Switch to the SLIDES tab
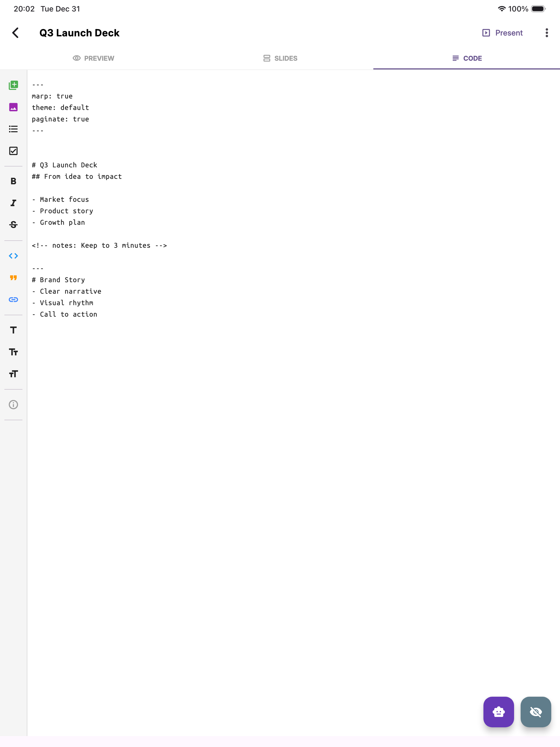560x747 pixels. pyautogui.click(x=280, y=59)
